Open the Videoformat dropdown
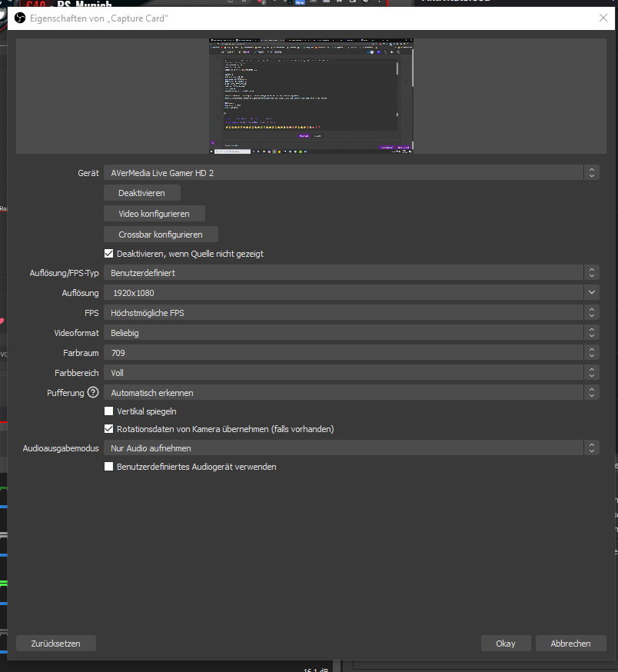This screenshot has width=618, height=672. click(351, 333)
